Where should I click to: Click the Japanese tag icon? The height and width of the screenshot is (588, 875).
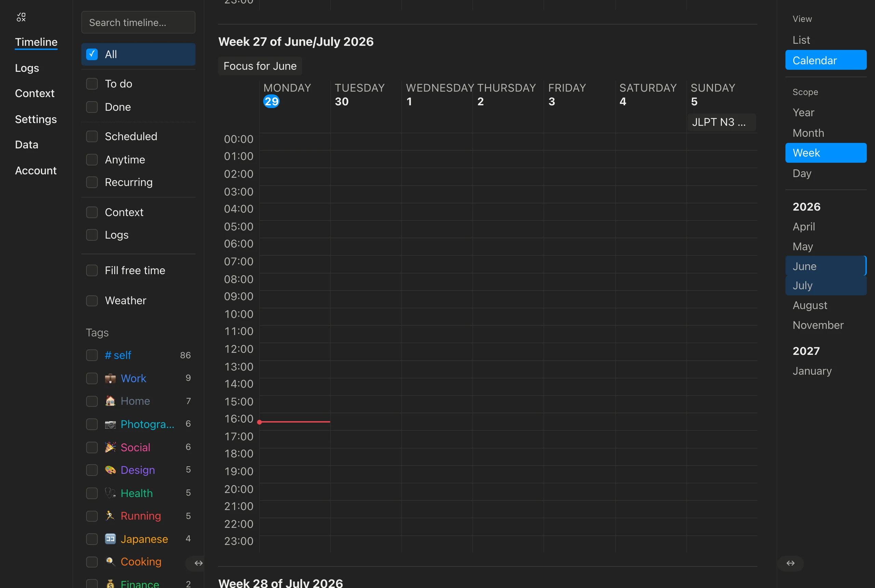click(110, 539)
